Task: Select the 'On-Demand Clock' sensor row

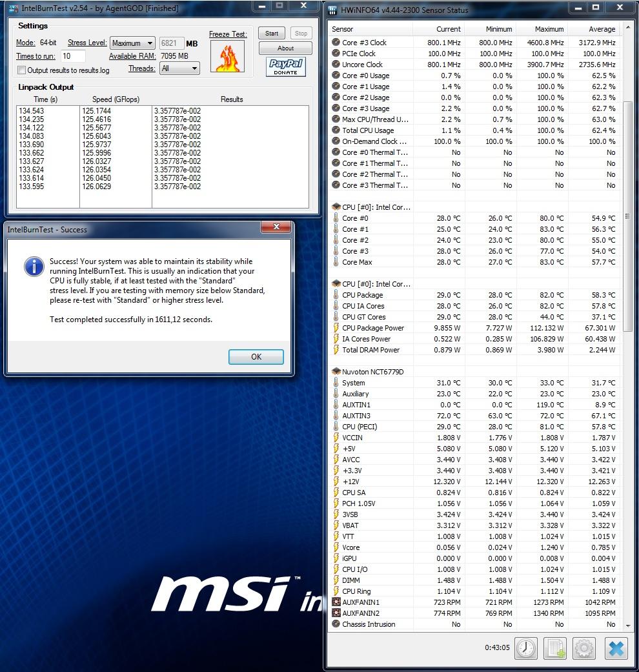Action: (474, 141)
